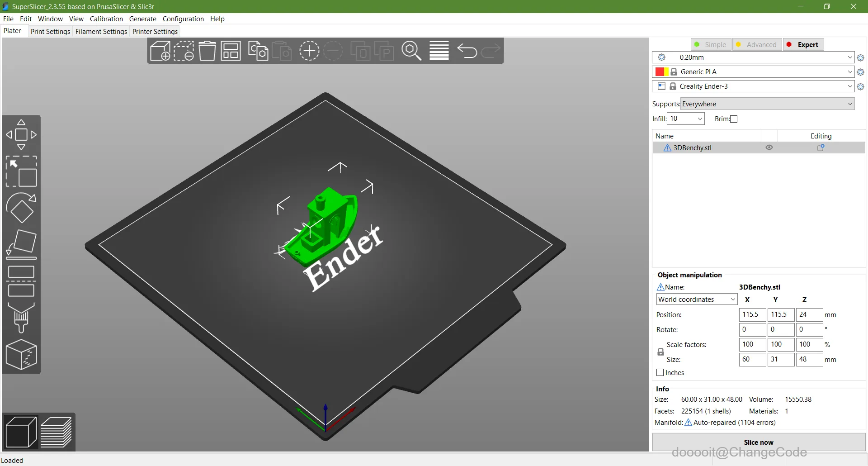The image size is (868, 466).
Task: Click the Split to parts icon
Action: pos(384,51)
